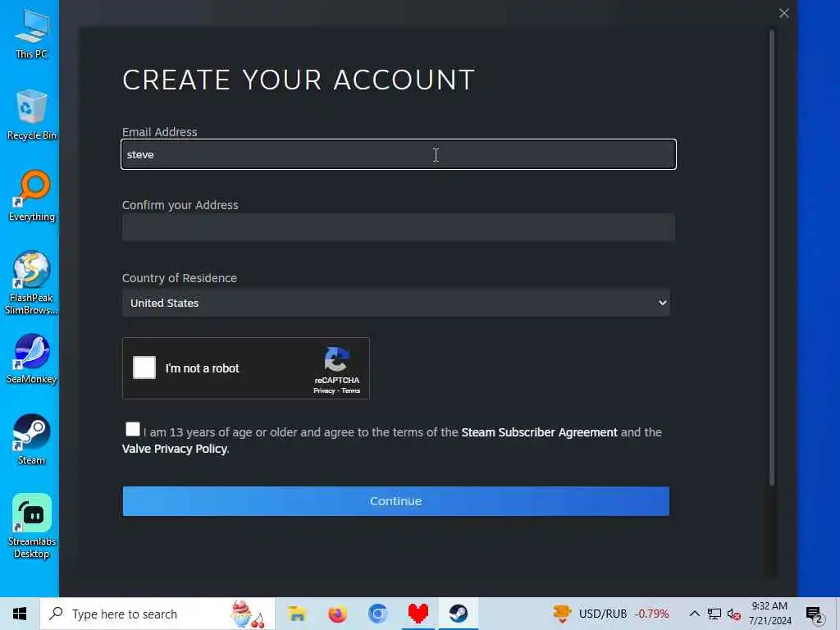Launch Everything search desktop shortcut
This screenshot has width=840, height=630.
pos(32,196)
